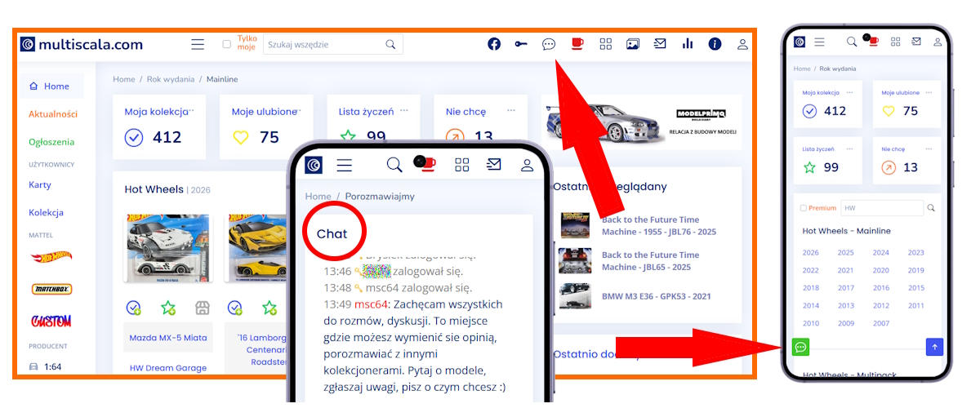
Task: Open the hamburger menu next to the logo
Action: click(x=198, y=44)
